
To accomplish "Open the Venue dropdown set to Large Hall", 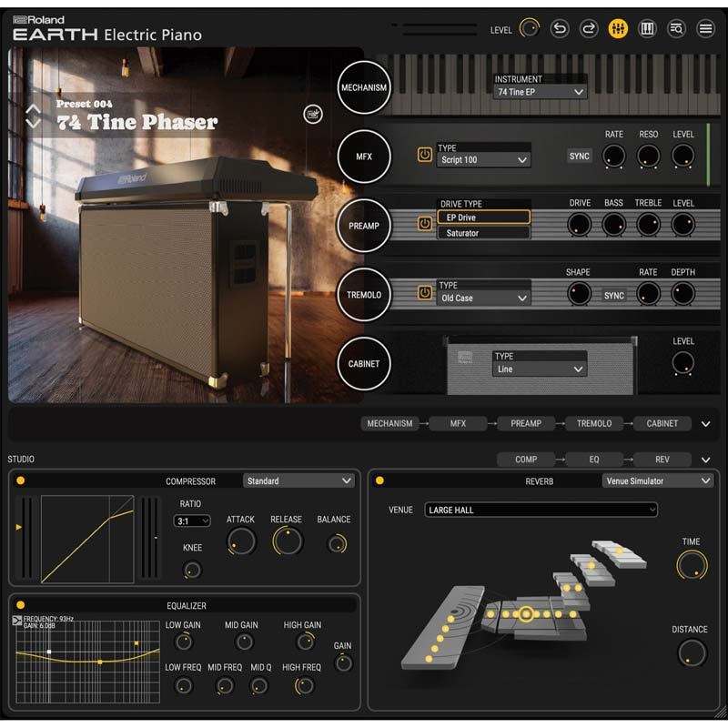I will tap(541, 511).
